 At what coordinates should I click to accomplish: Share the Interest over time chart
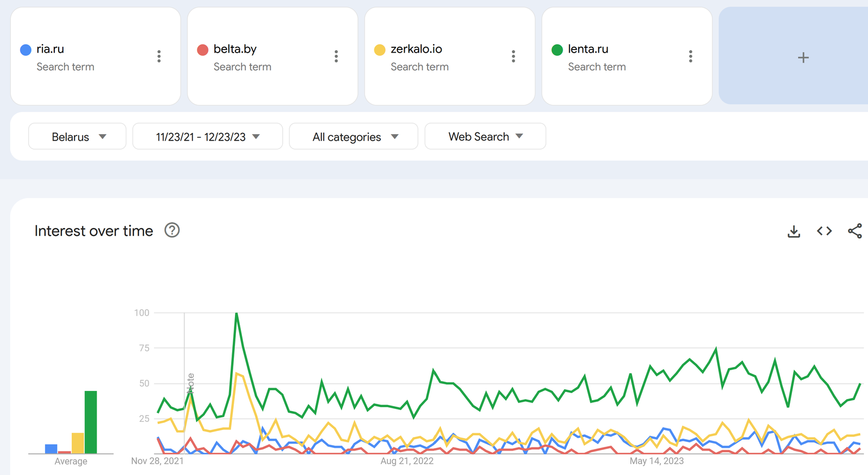point(854,231)
